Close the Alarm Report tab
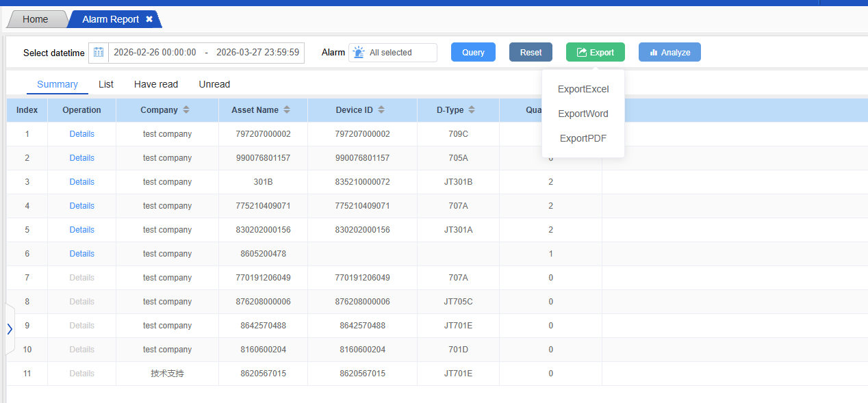Viewport: 868px width, 403px height. pyautogui.click(x=149, y=19)
